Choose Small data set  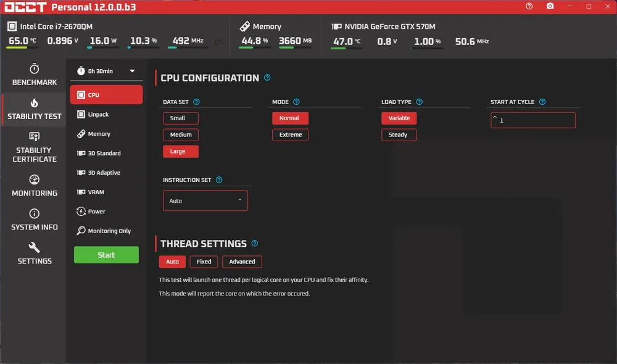pos(181,118)
